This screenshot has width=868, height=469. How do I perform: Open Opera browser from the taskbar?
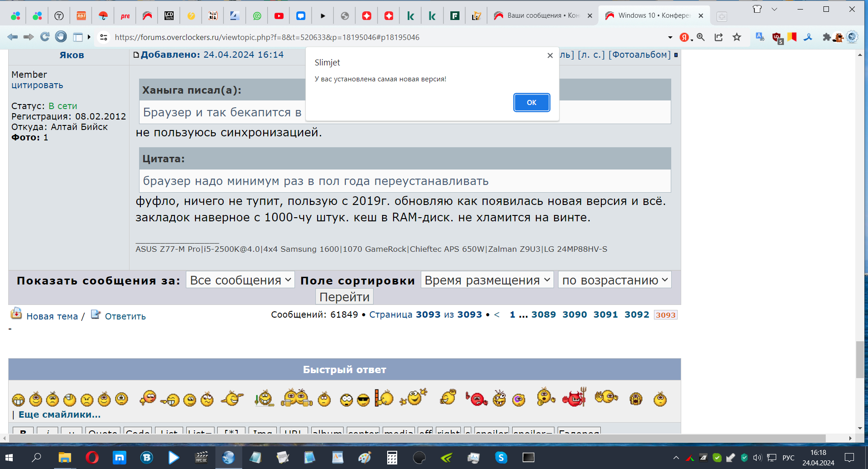pyautogui.click(x=92, y=458)
